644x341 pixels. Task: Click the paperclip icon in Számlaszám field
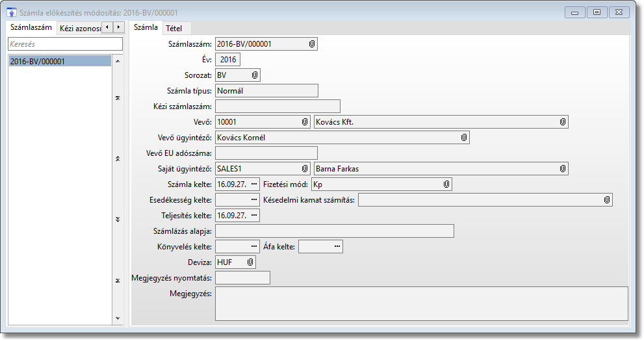point(311,44)
